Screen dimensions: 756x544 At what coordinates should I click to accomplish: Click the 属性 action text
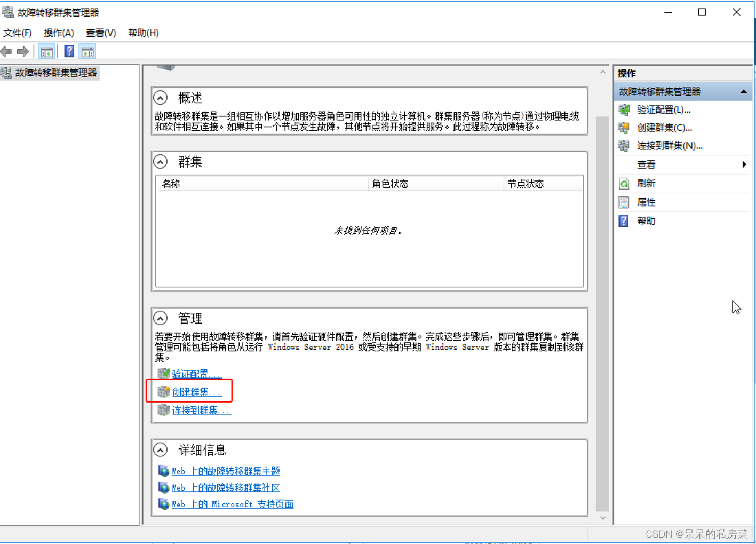[x=646, y=202]
